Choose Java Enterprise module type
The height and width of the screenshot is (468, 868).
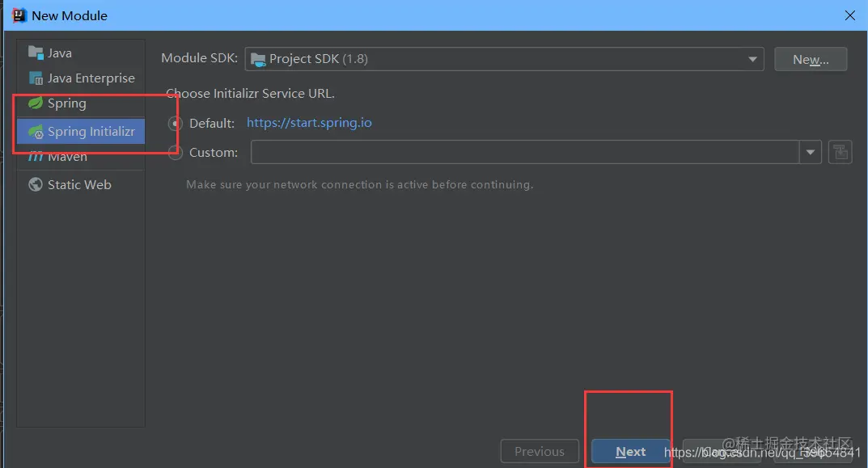click(81, 78)
